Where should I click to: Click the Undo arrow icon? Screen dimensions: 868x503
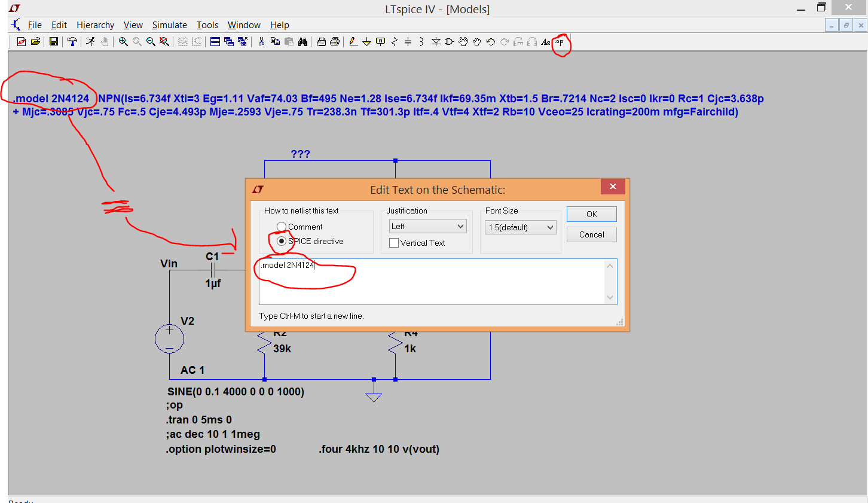[491, 42]
